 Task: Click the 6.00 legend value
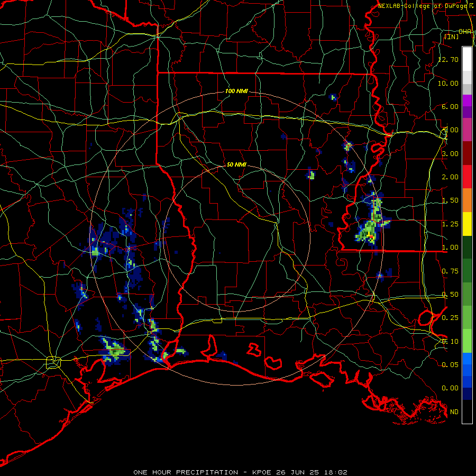[x=450, y=106]
